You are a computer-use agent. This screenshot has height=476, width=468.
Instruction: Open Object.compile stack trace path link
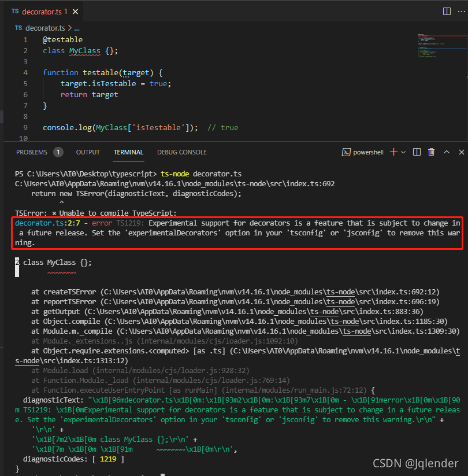point(276,322)
